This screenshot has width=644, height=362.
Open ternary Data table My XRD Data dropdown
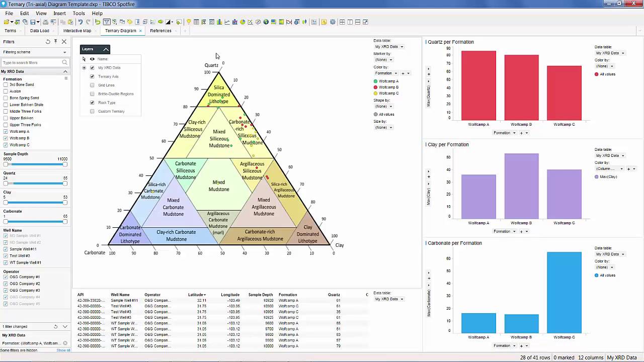[x=389, y=46]
